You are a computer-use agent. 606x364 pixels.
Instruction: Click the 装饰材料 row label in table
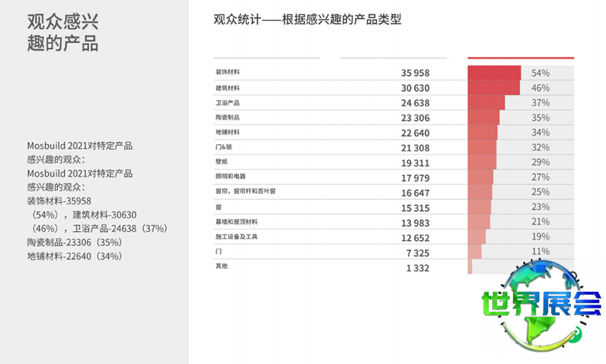tap(228, 73)
